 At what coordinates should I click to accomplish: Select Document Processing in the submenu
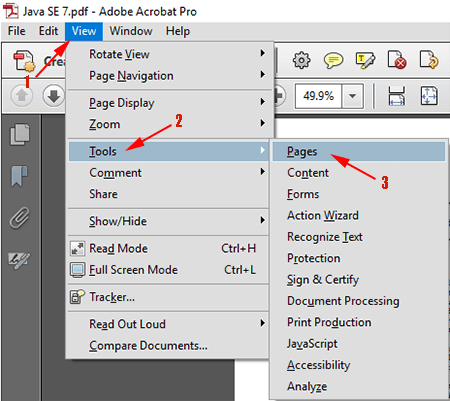[359, 301]
